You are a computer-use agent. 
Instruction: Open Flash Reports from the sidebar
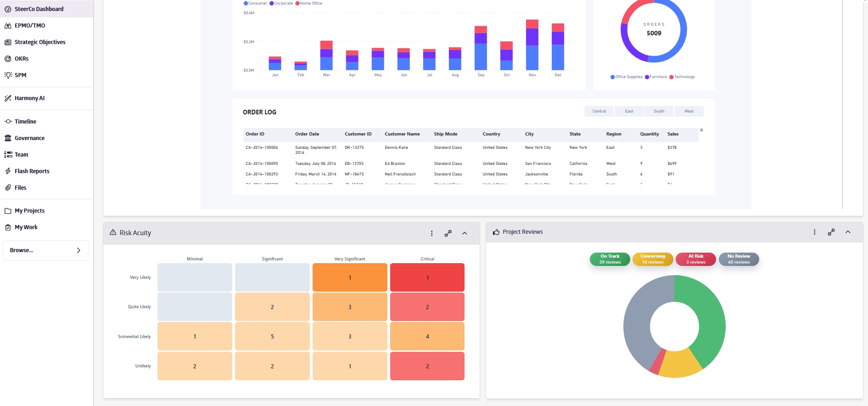(x=32, y=171)
